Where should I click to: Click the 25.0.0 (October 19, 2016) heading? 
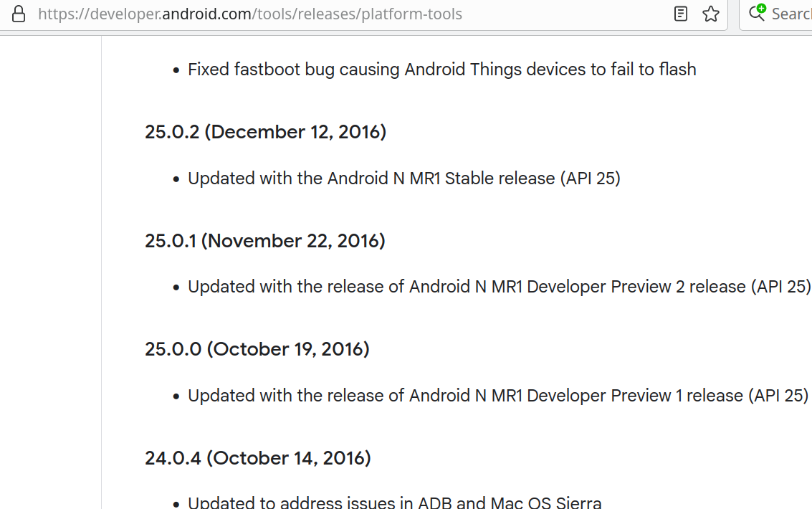pyautogui.click(x=257, y=349)
